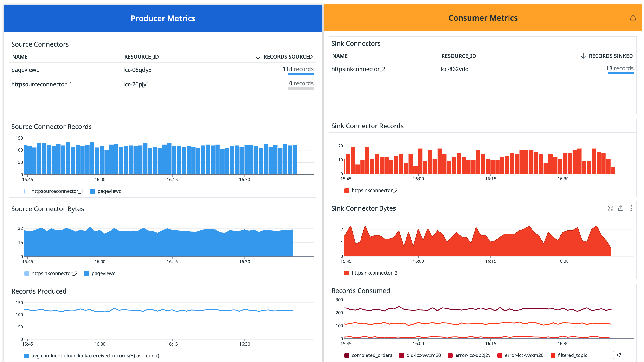644x362 pixels.
Task: Click the Records Produced legend marker
Action: (x=26, y=355)
